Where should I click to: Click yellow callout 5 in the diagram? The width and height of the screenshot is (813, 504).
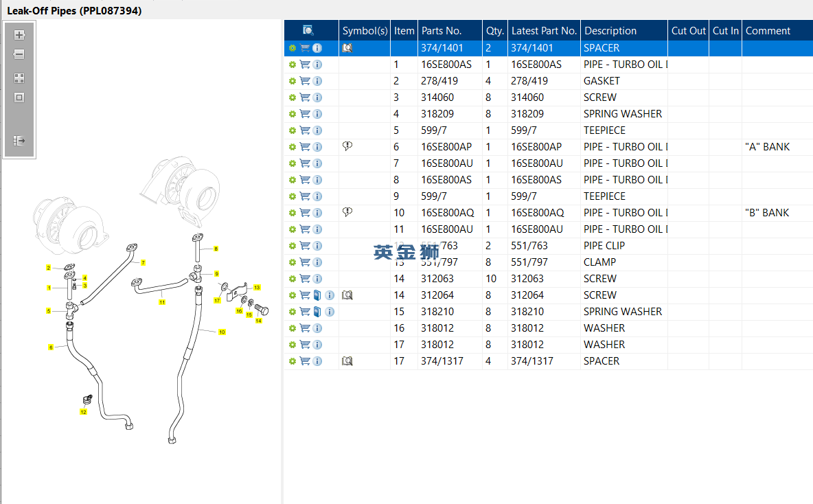(48, 311)
